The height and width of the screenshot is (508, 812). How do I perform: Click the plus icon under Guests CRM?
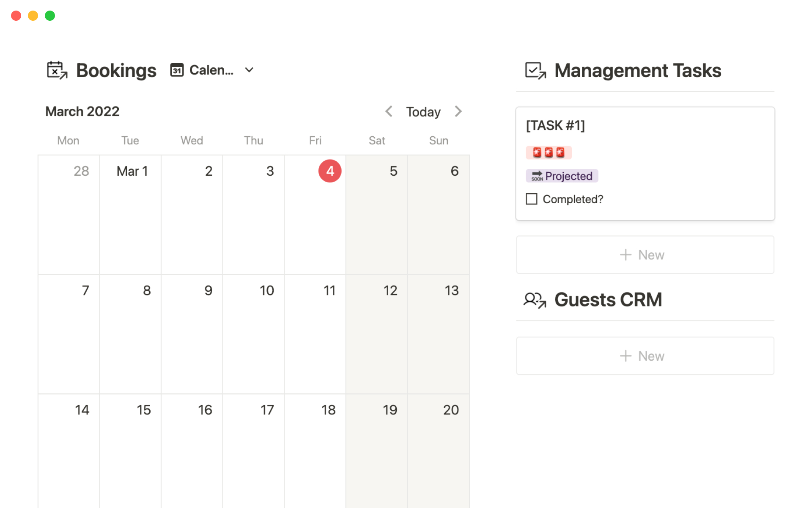pos(625,356)
